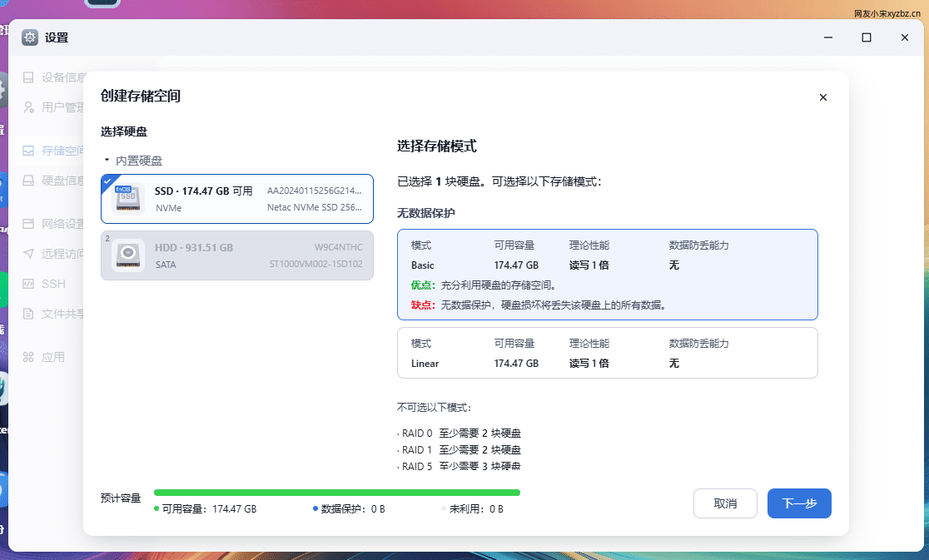This screenshot has width=929, height=560.
Task: Close the create storage space dialog
Action: (x=823, y=97)
